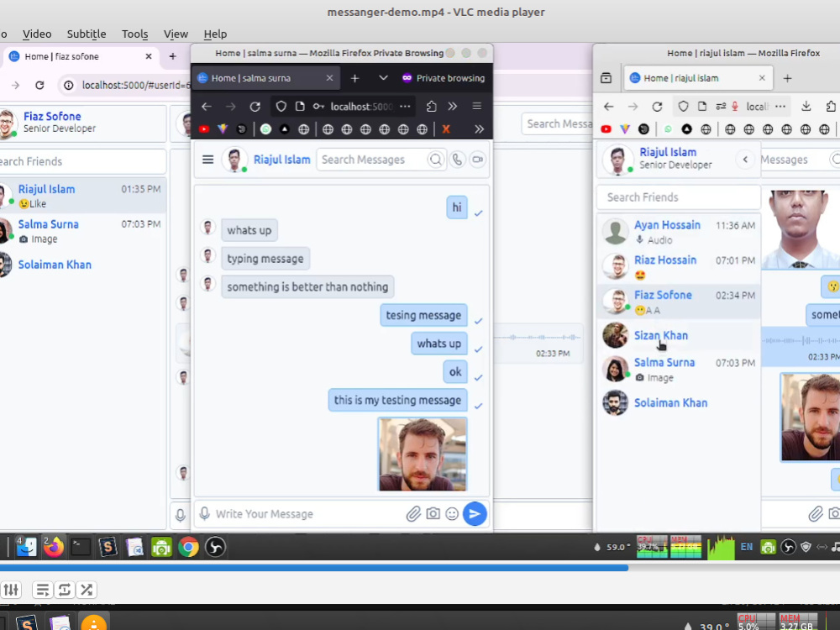Reload the page in the Private Browsing window
This screenshot has height=630, width=840.
point(255,107)
